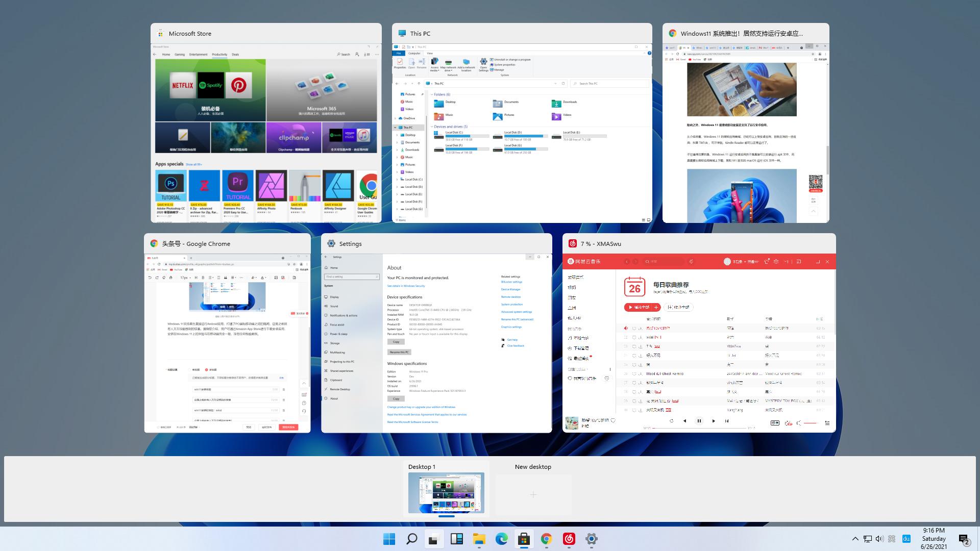The image size is (980, 551).
Task: Collapse the Folders section in This PC
Action: (x=432, y=94)
